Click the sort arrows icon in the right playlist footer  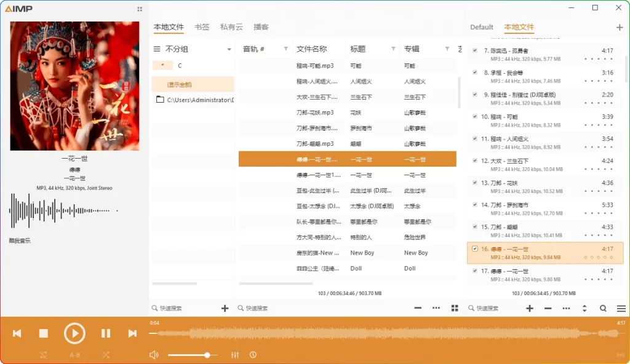point(584,308)
